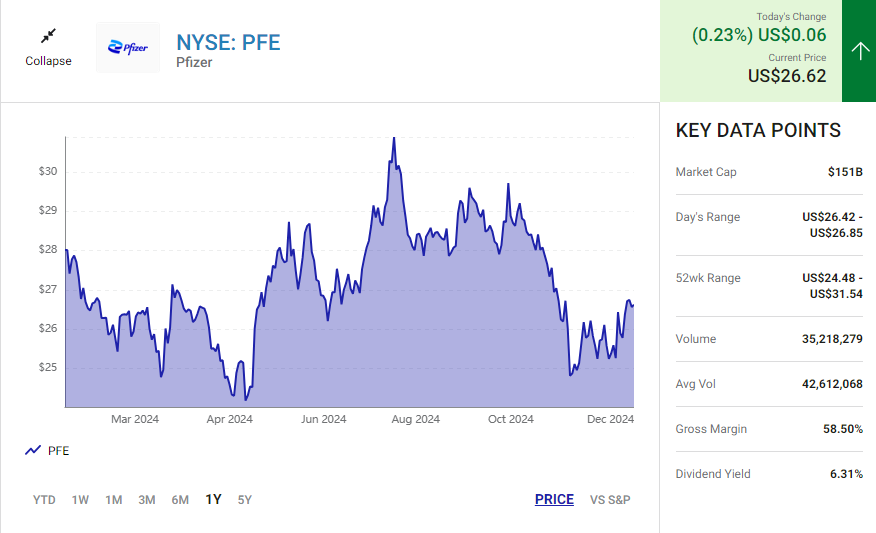Select the 1W time range
876x533 pixels.
click(x=80, y=499)
